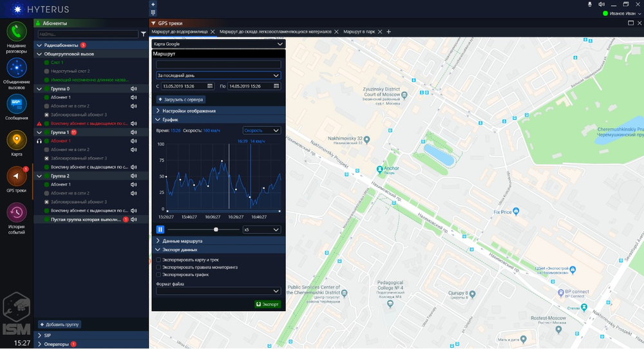The image size is (644, 349).
Task: Expand the Настройки отображения section
Action: [218, 111]
